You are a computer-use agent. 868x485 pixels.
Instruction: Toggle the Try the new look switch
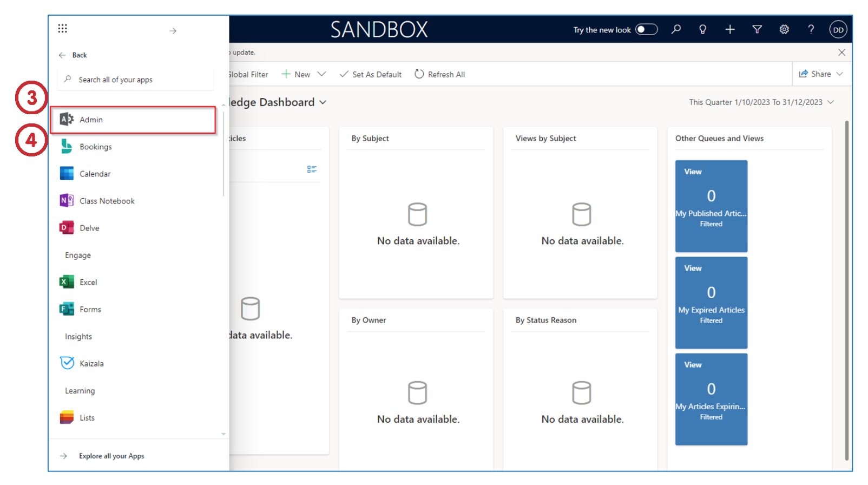(646, 30)
